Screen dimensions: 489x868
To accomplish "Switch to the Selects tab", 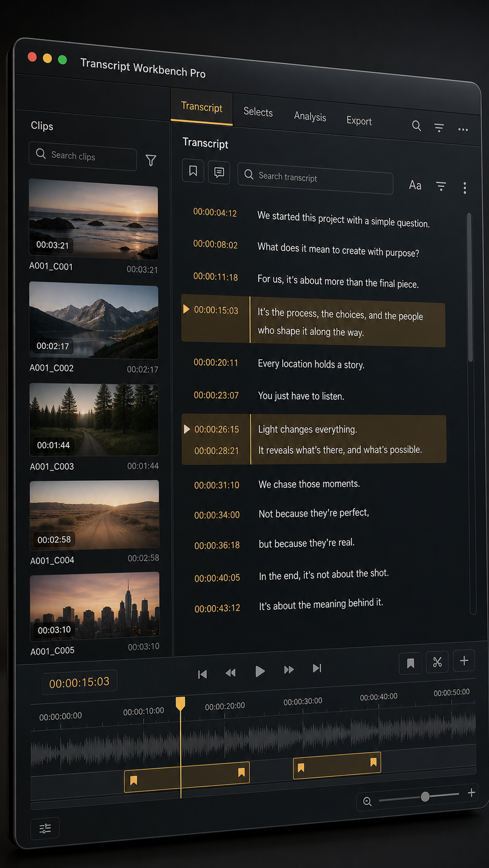I will point(258,112).
